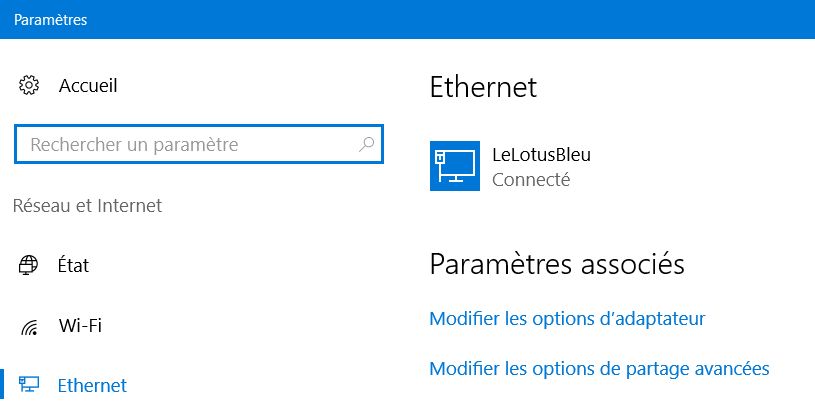Click the Ethernet monitor icon in sidebar
The width and height of the screenshot is (815, 408).
pyautogui.click(x=29, y=385)
